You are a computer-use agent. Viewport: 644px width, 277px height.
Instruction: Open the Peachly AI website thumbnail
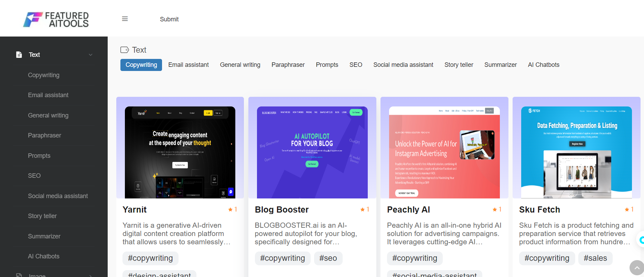[x=444, y=152]
